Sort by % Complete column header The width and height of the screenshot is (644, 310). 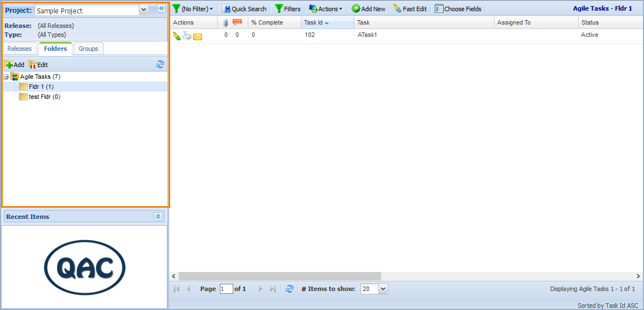coord(275,22)
